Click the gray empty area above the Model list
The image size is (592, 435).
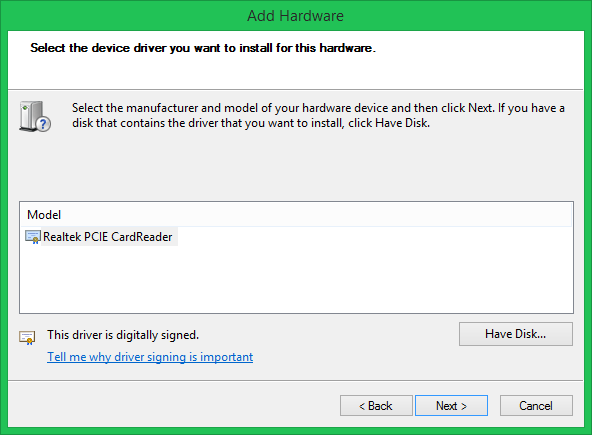coord(296,166)
